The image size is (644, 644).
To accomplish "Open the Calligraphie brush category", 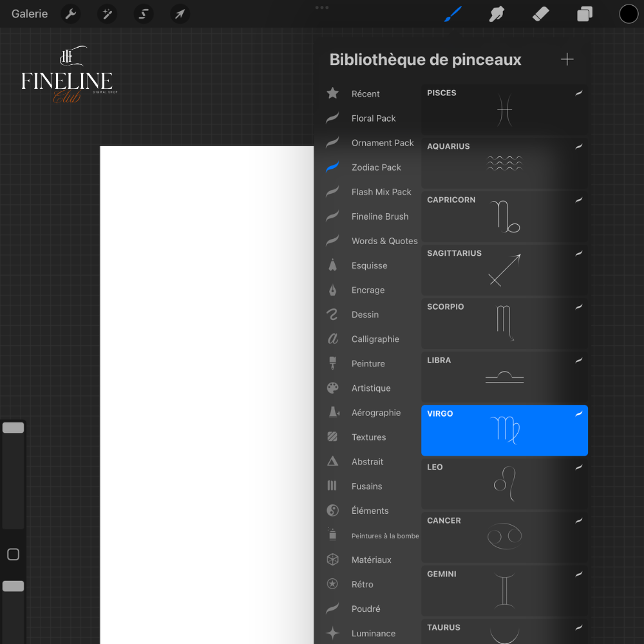I will (375, 339).
